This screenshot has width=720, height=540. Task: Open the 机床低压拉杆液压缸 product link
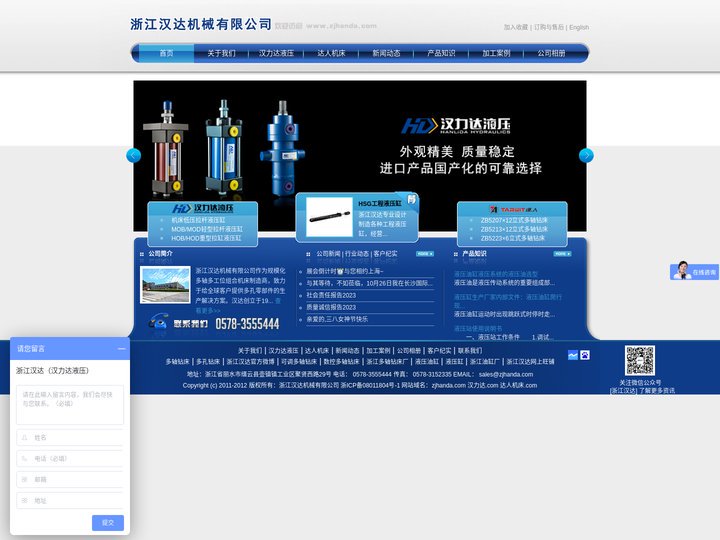(198, 220)
